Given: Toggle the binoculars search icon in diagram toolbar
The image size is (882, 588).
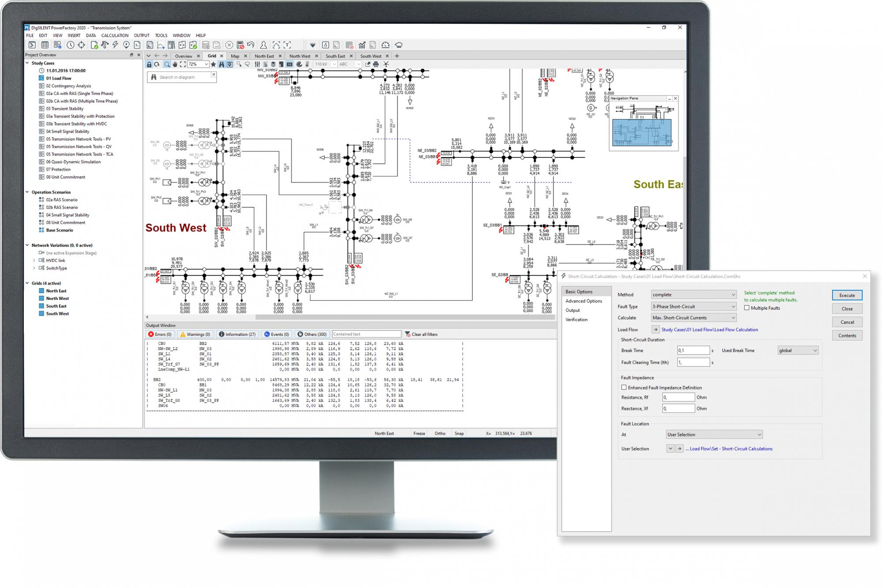Looking at the screenshot, I should 222,64.
